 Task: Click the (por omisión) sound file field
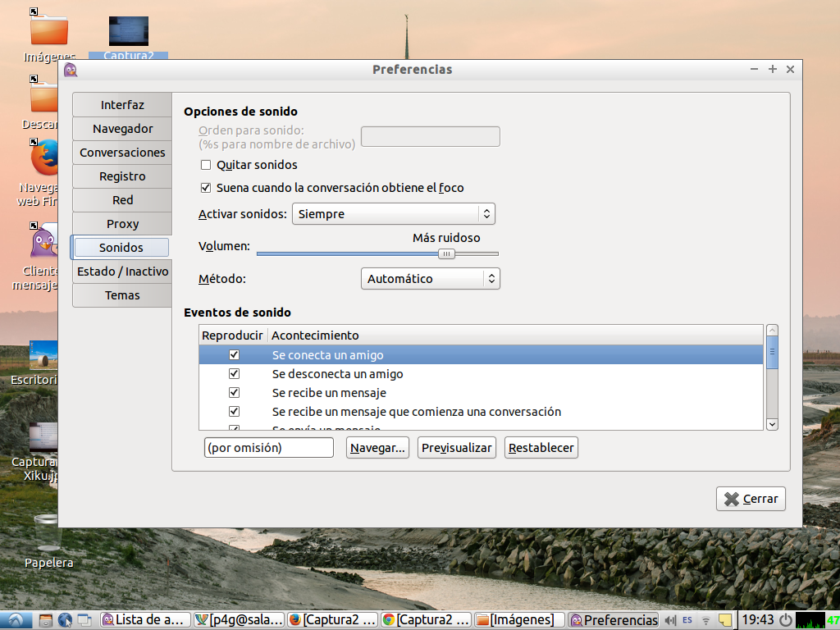[x=269, y=448]
